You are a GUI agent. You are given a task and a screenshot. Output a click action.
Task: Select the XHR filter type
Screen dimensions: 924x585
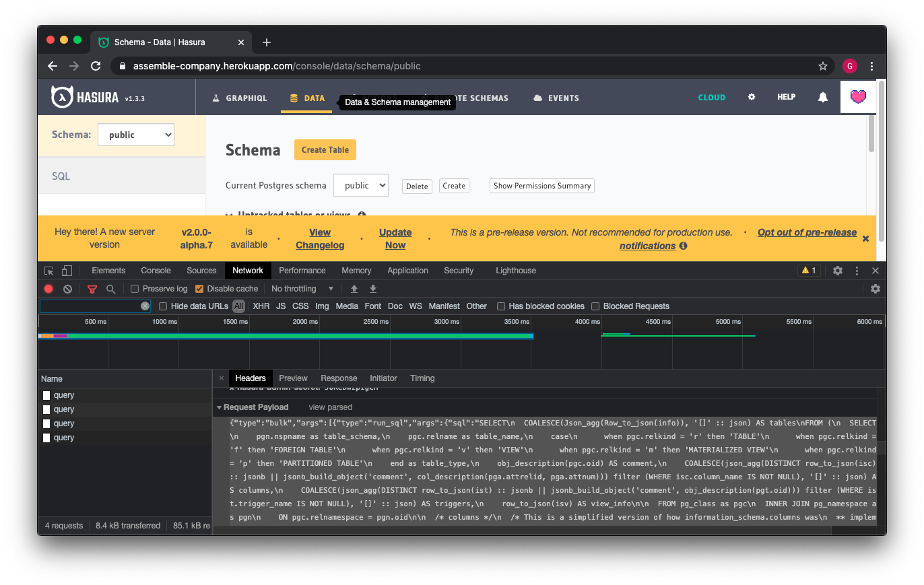pos(261,306)
